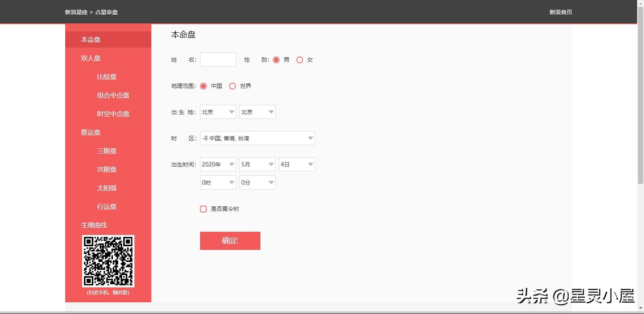Choose 世界 as the geographic range
This screenshot has width=644, height=314.
tap(232, 86)
